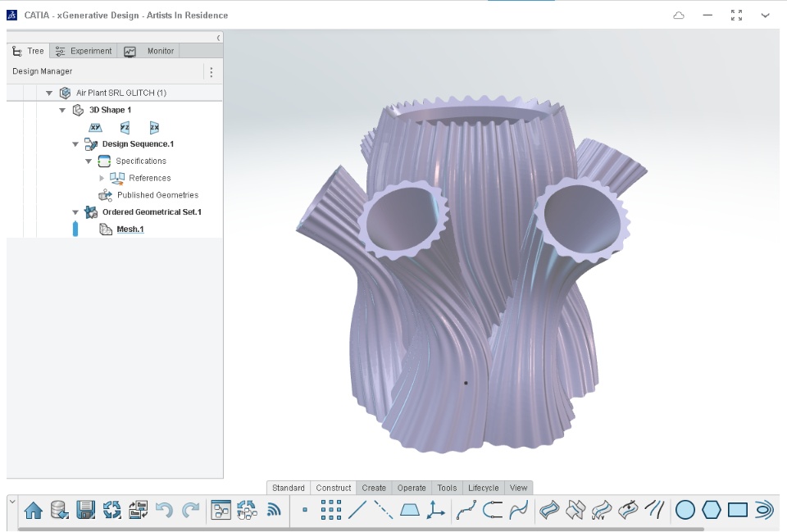Click the first surface sweep icon
The width and height of the screenshot is (787, 532).
click(x=549, y=510)
